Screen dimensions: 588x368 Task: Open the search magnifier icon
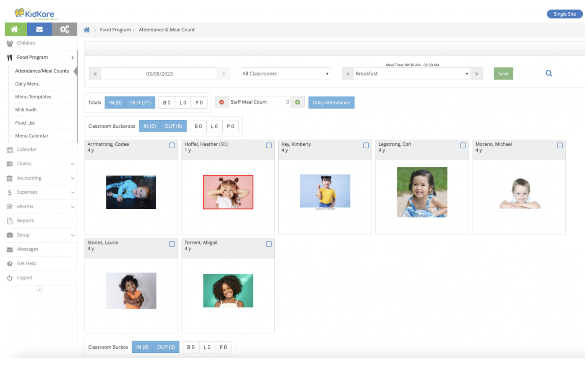[549, 73]
